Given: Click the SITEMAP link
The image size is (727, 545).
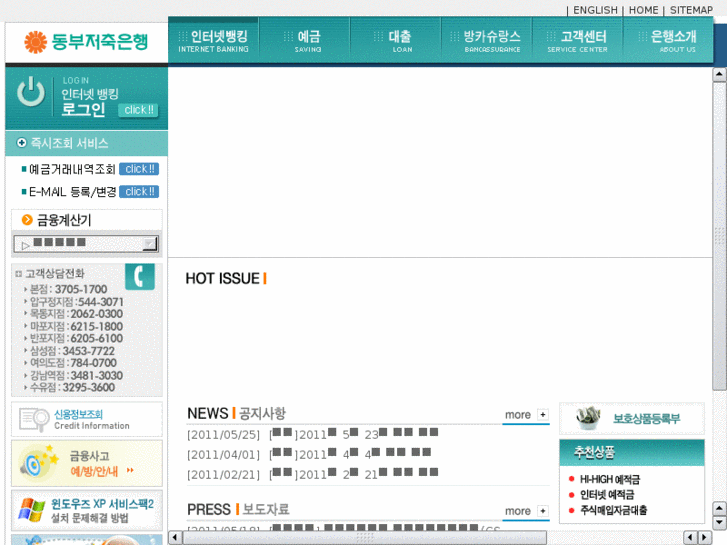Looking at the screenshot, I should [x=691, y=10].
